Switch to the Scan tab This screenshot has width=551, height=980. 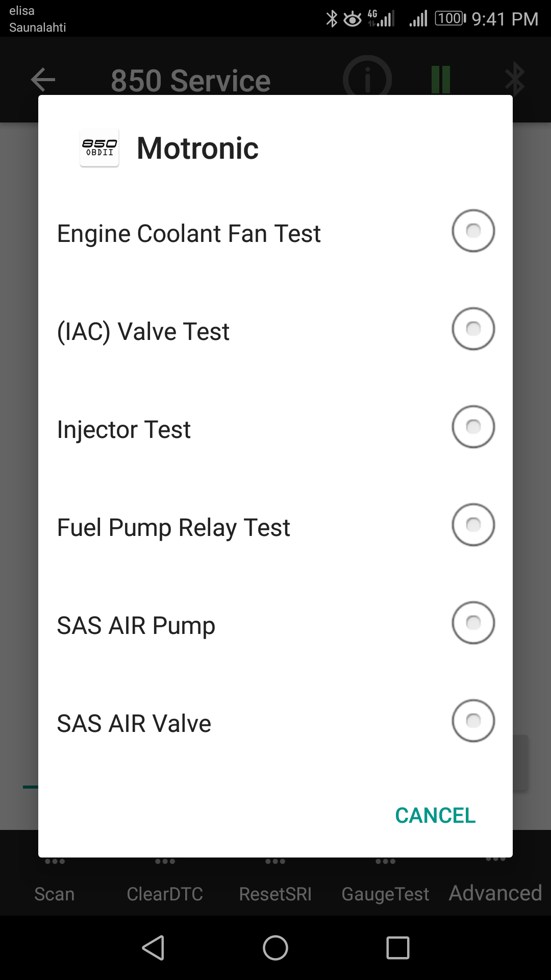pos(55,893)
